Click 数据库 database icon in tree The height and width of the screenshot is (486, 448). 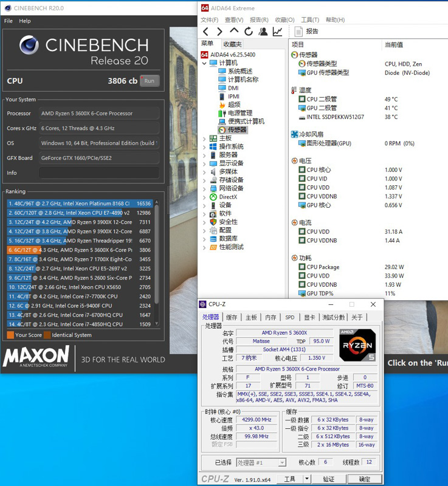point(213,239)
